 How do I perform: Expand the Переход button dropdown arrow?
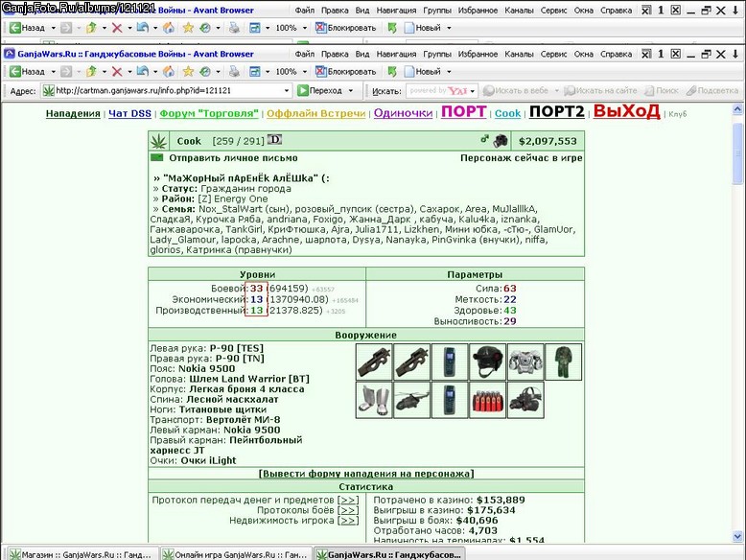point(351,90)
